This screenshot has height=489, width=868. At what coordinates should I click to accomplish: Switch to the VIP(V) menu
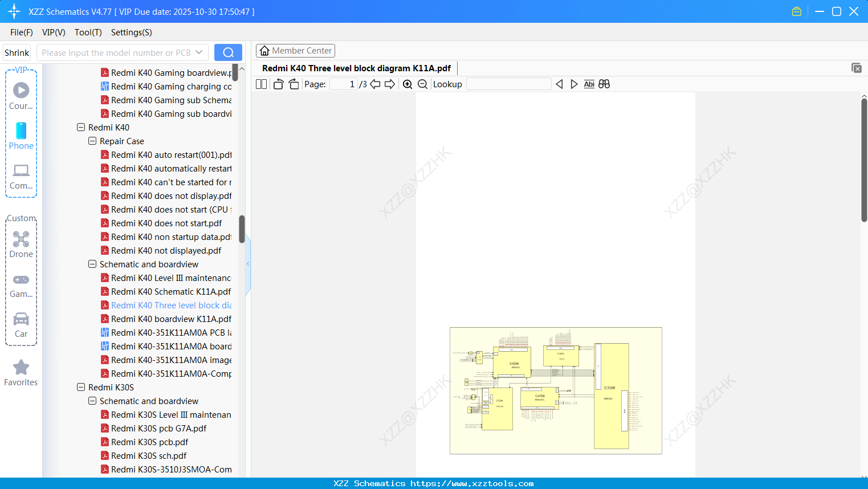coord(53,32)
